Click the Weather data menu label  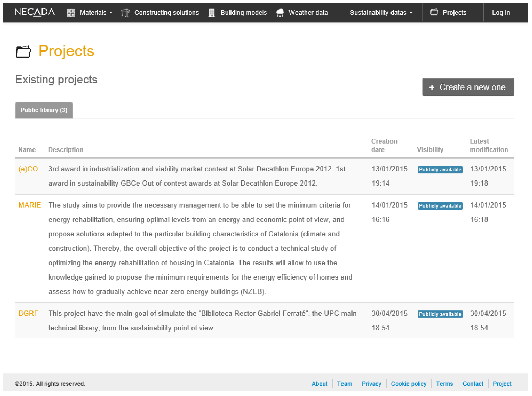point(308,13)
